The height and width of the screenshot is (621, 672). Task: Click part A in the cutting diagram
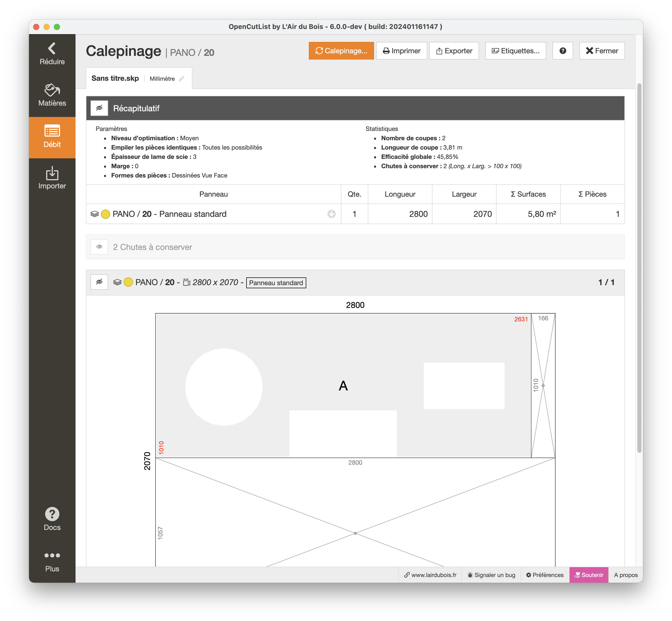tap(343, 386)
